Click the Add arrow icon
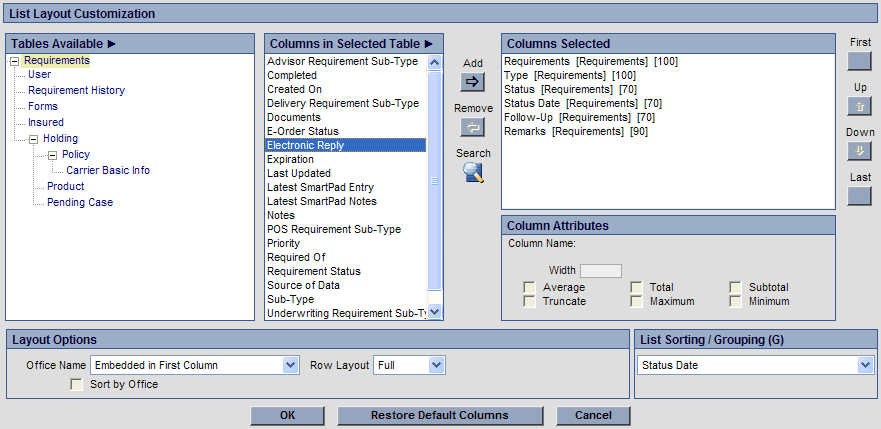This screenshot has width=881, height=429. tap(472, 82)
